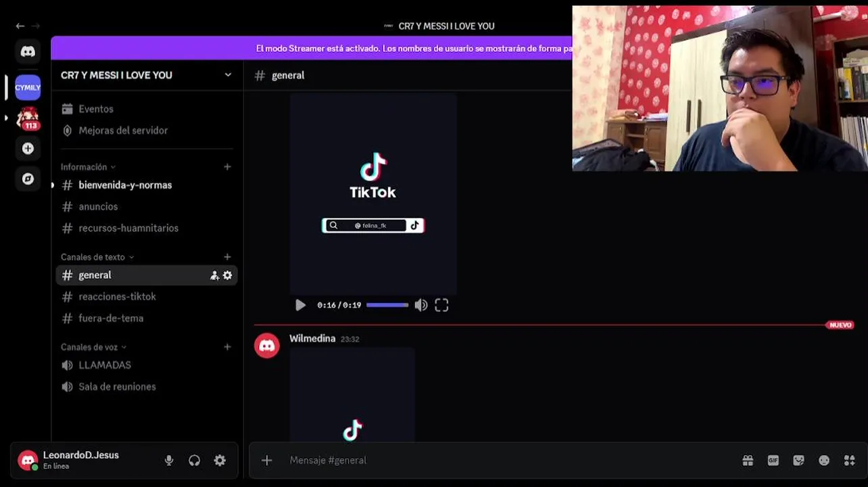
Task: Click the general channel header title
Action: coord(288,75)
